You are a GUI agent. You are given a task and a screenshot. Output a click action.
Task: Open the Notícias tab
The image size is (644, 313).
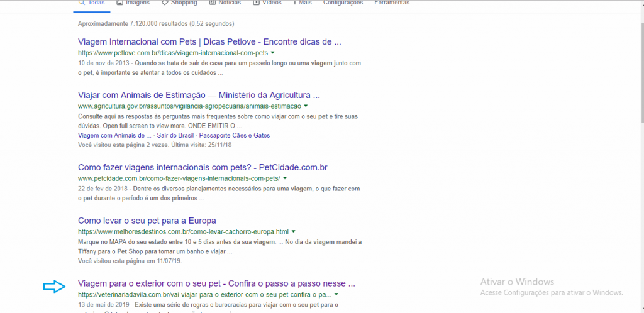(x=225, y=3)
